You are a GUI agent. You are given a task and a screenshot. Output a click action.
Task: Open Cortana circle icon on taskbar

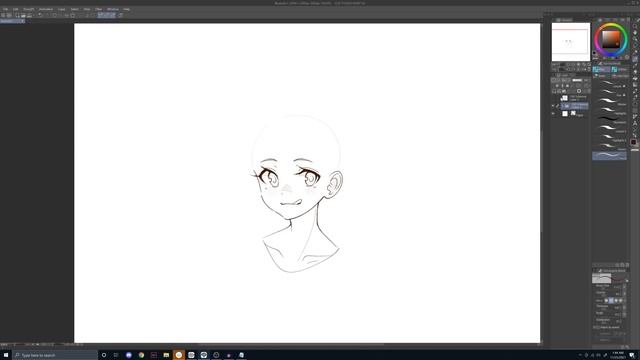(x=104, y=355)
